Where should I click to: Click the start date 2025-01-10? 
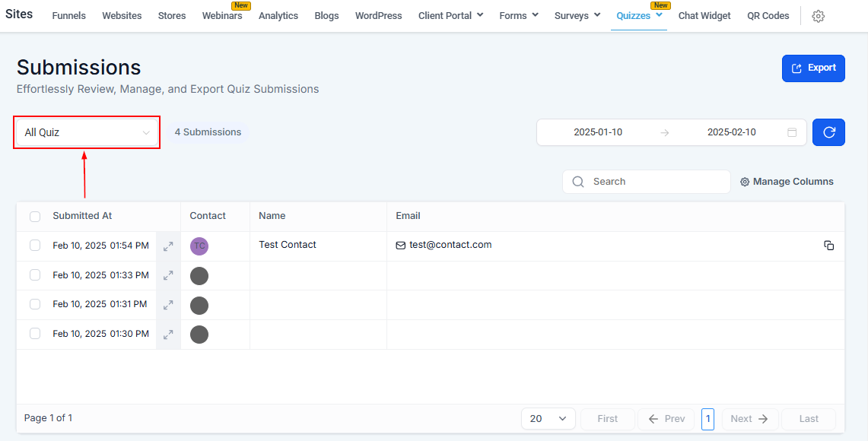(x=598, y=132)
